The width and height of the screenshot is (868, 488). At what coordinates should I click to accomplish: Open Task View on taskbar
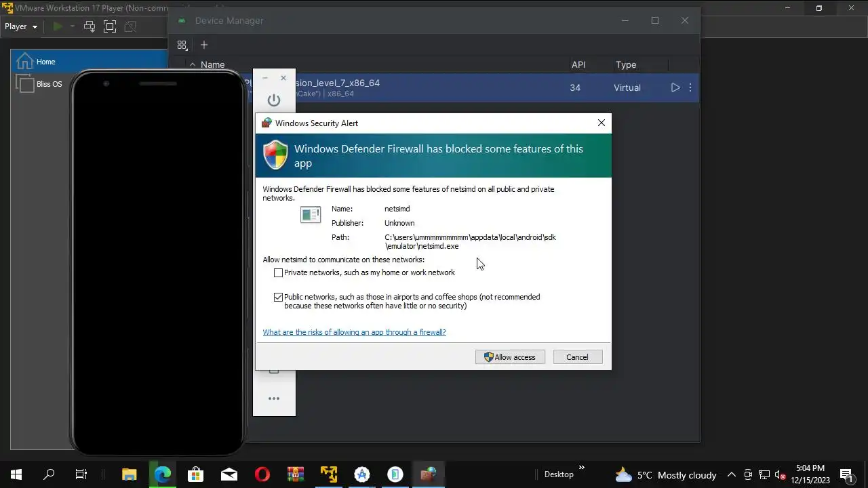tap(81, 474)
